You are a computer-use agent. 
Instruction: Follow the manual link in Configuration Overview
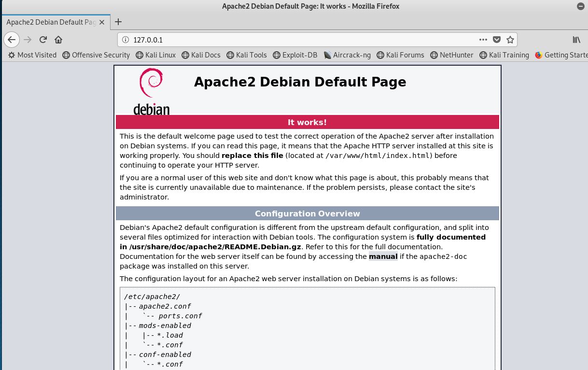(383, 256)
